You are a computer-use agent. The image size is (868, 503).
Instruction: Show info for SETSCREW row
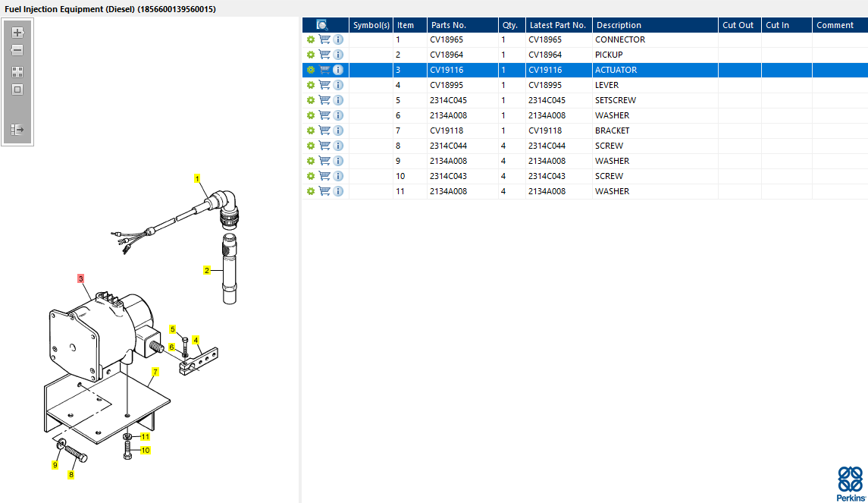click(x=338, y=100)
